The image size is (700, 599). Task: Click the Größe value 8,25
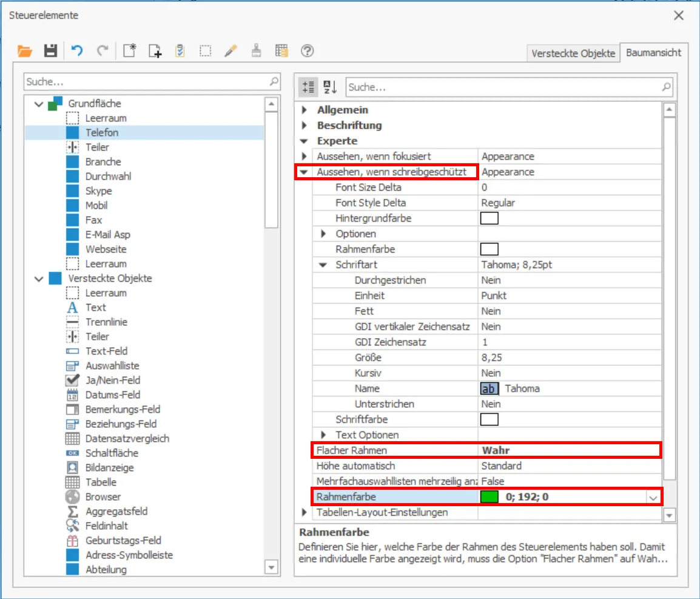[491, 358]
